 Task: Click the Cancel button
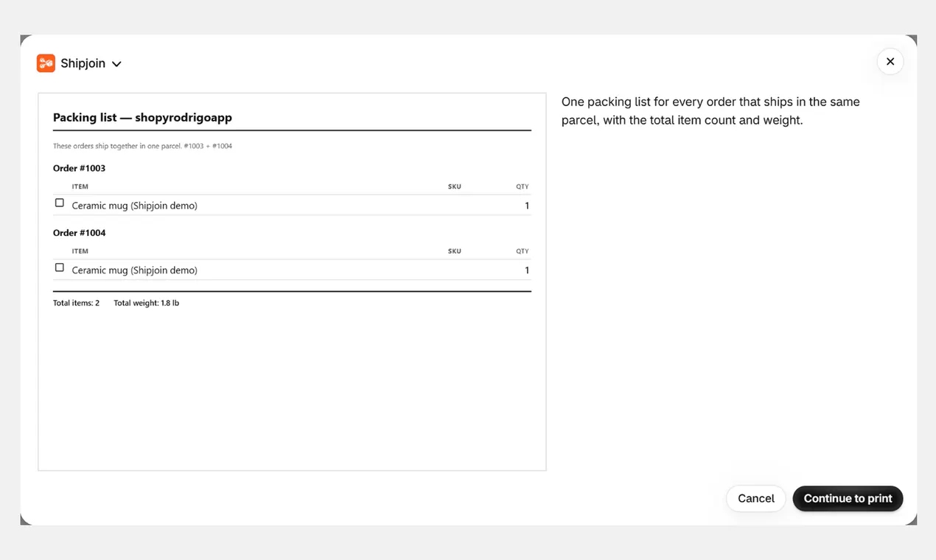(756, 499)
